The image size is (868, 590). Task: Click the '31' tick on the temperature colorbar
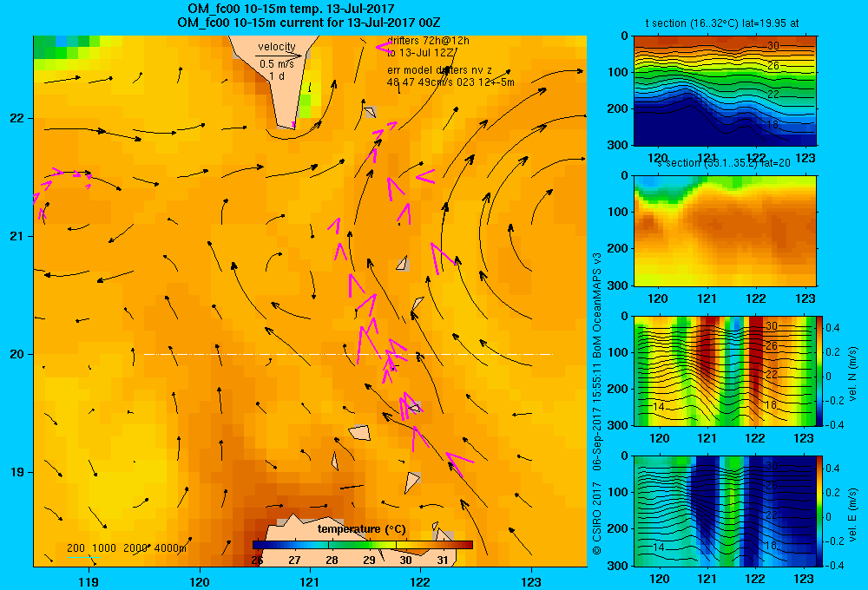(443, 560)
